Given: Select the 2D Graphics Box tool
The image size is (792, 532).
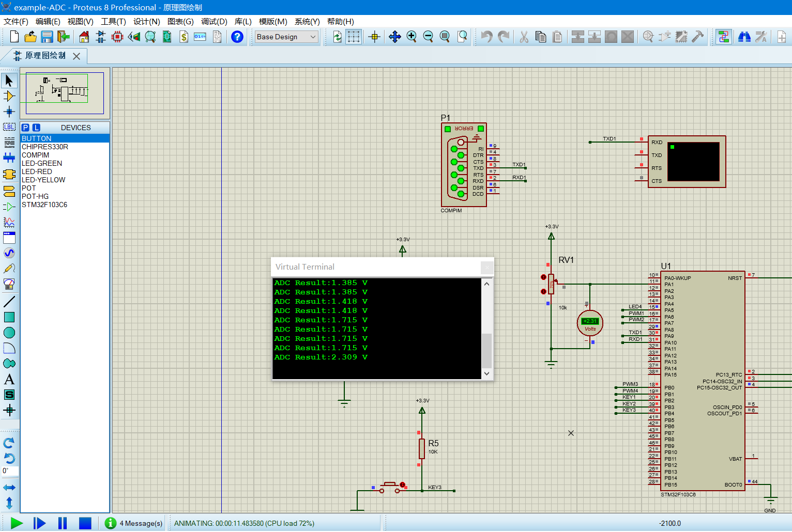Looking at the screenshot, I should [9, 317].
